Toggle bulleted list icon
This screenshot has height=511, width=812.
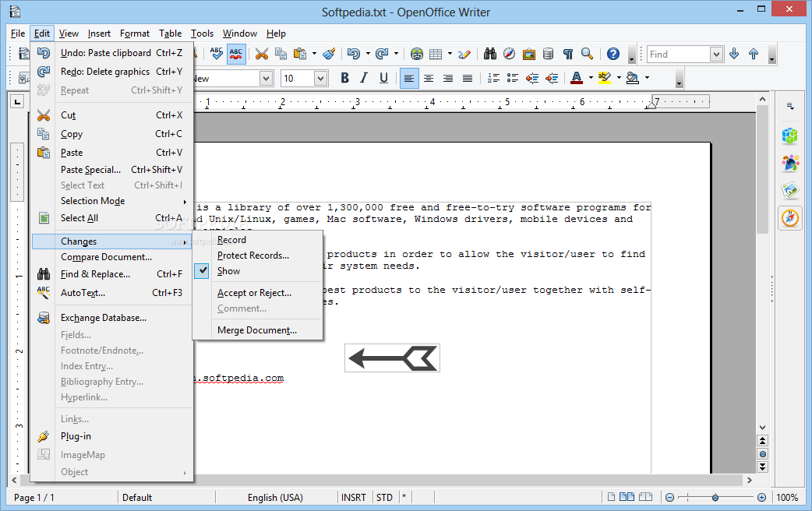click(x=513, y=78)
